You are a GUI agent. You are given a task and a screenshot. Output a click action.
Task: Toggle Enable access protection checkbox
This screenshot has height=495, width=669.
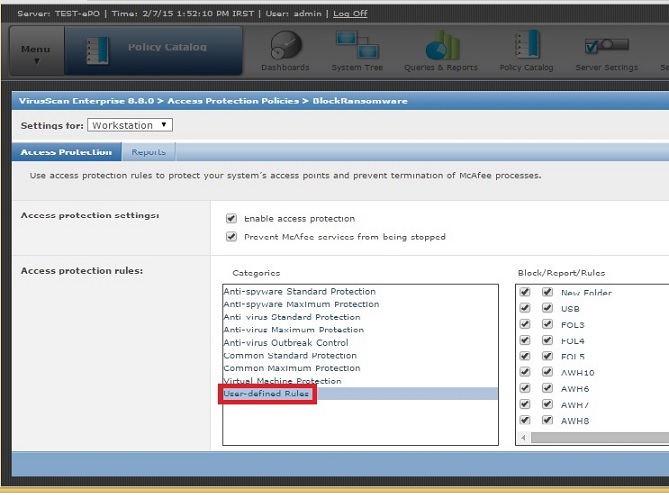click(232, 218)
